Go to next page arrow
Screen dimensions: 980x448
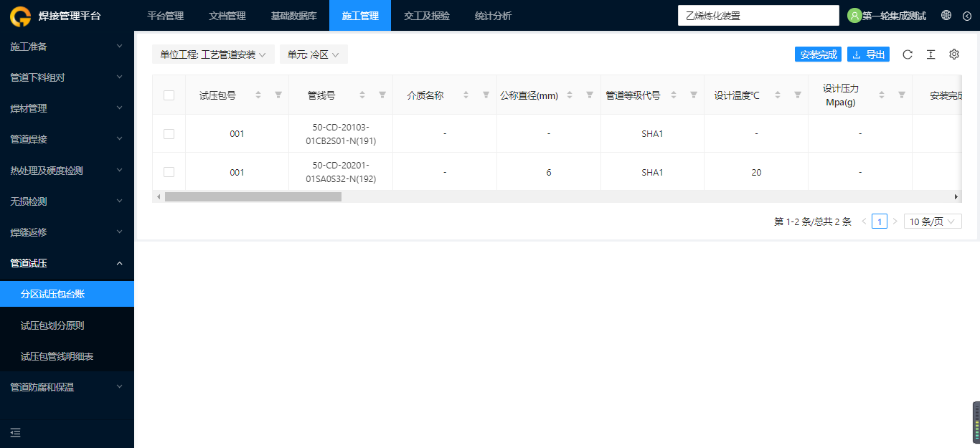click(895, 221)
